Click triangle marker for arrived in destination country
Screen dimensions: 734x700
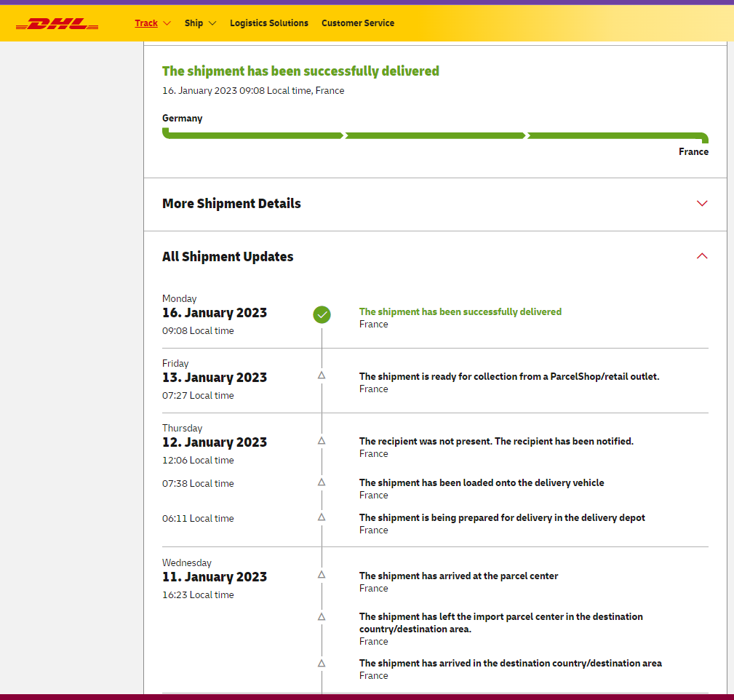tap(322, 664)
